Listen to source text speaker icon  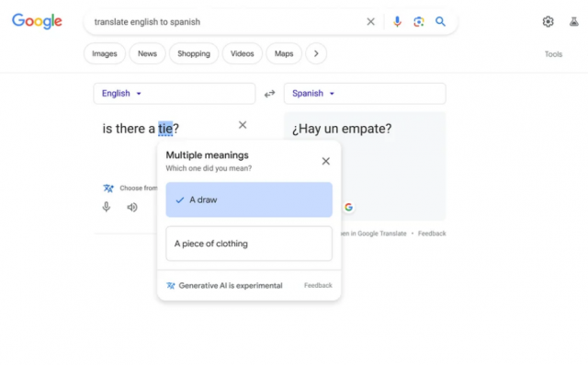[x=132, y=207]
